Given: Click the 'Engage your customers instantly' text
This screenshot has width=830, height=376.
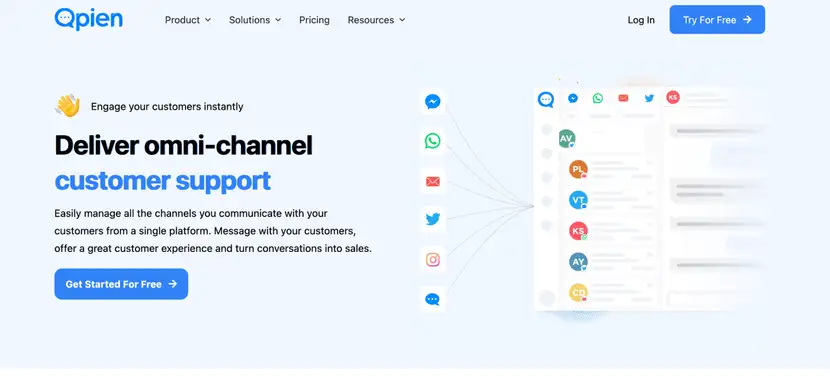Looking at the screenshot, I should pos(167,106).
